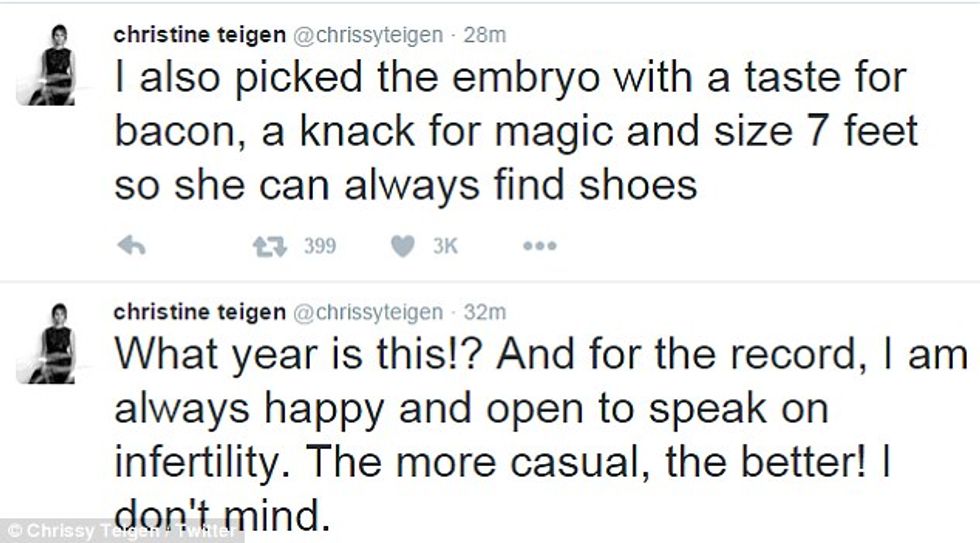Reply to the bacon embryo tweet
980x543 pixels.
[132, 246]
